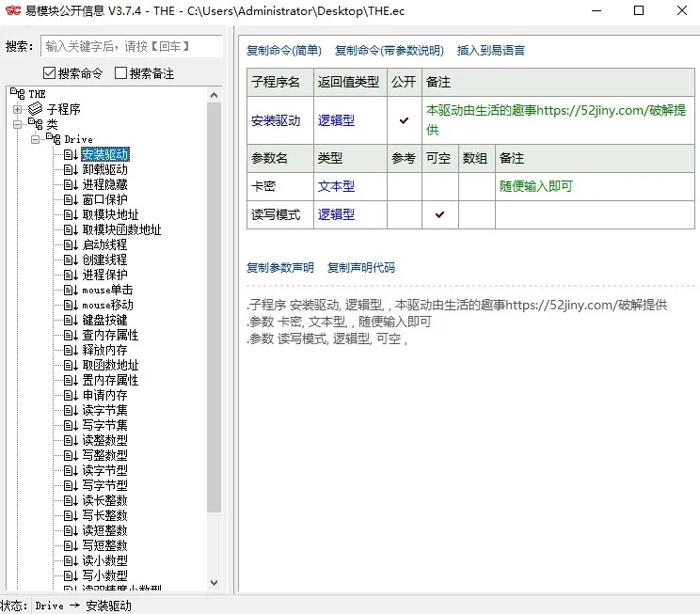Select 写短整数 in the tree
Image resolution: width=700 pixels, height=614 pixels.
105,545
